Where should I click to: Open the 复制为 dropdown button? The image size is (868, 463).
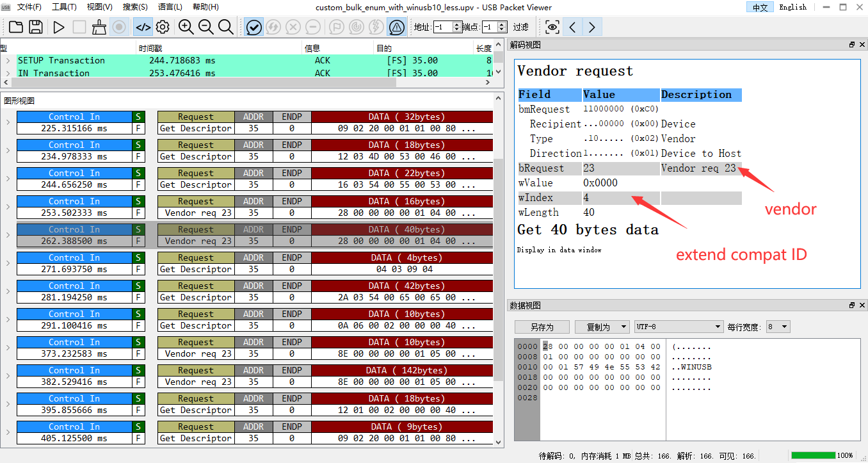pyautogui.click(x=602, y=327)
